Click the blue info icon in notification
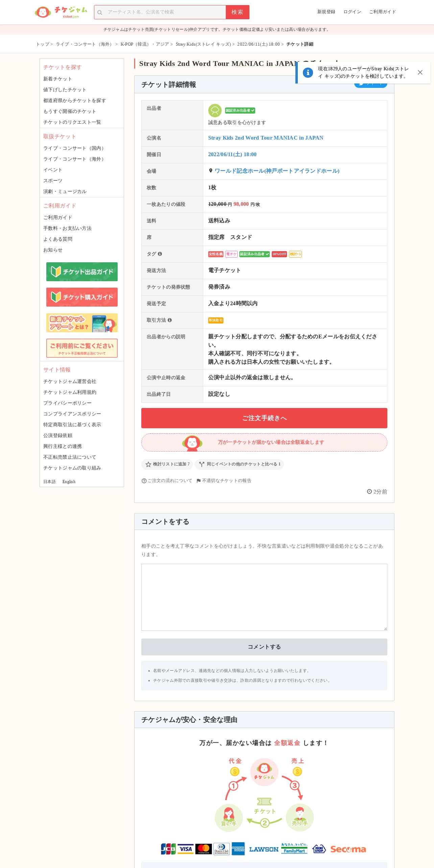Image resolution: width=434 pixels, height=868 pixels. click(x=308, y=72)
